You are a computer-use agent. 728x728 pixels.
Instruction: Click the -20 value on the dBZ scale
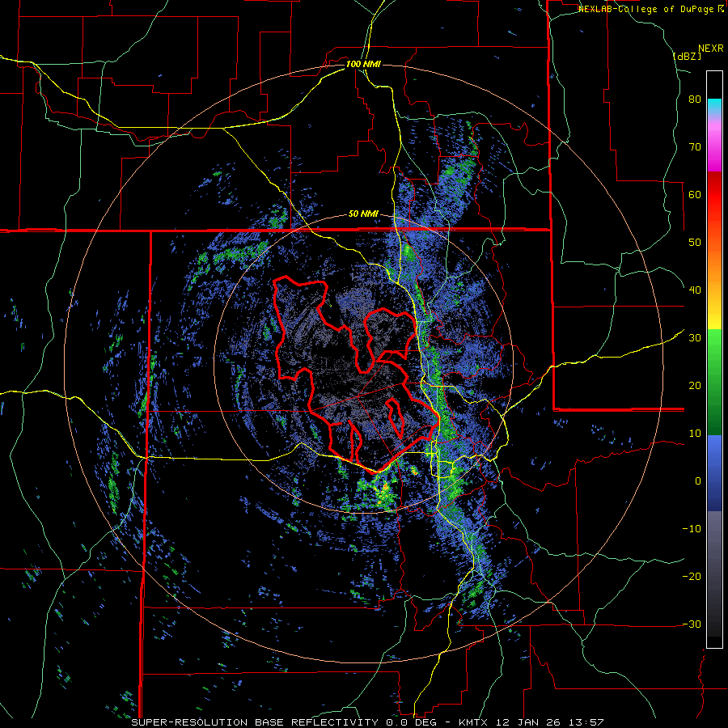point(692,576)
